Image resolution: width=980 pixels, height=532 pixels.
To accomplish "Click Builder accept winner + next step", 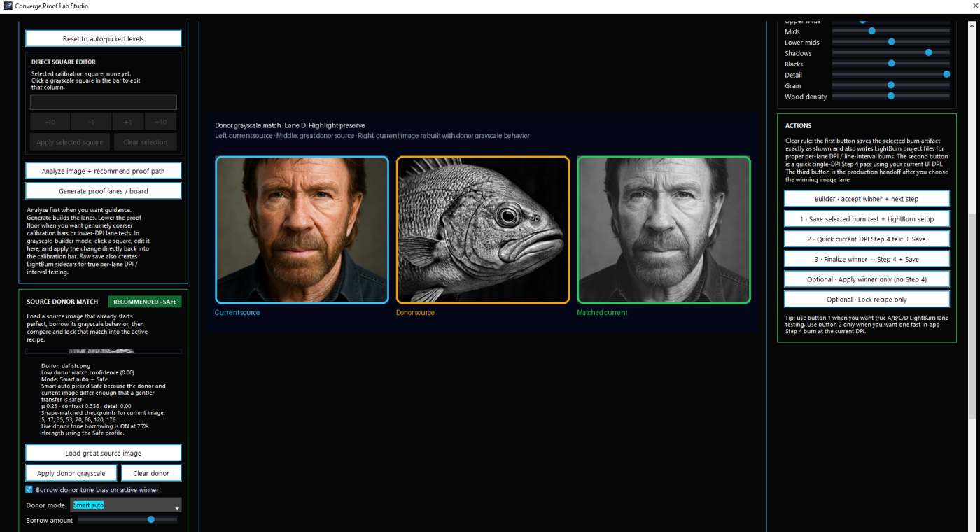I will [x=867, y=199].
